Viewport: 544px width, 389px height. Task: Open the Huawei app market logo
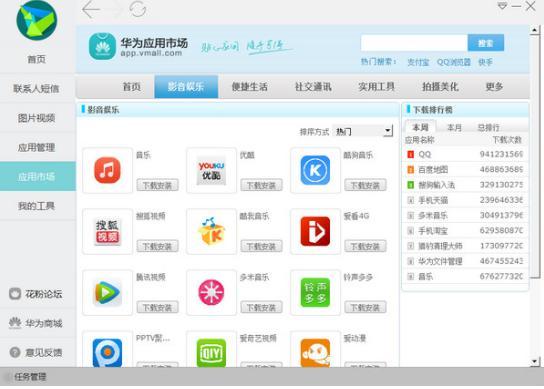(102, 46)
